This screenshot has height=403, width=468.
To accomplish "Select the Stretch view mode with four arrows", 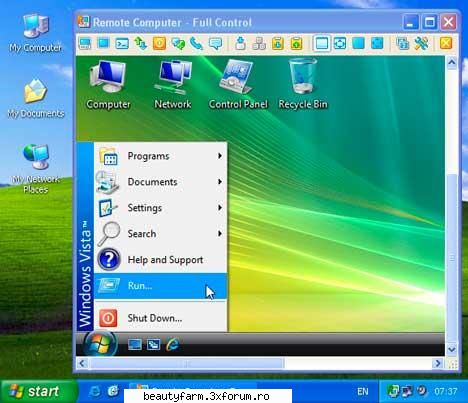I will coord(340,44).
